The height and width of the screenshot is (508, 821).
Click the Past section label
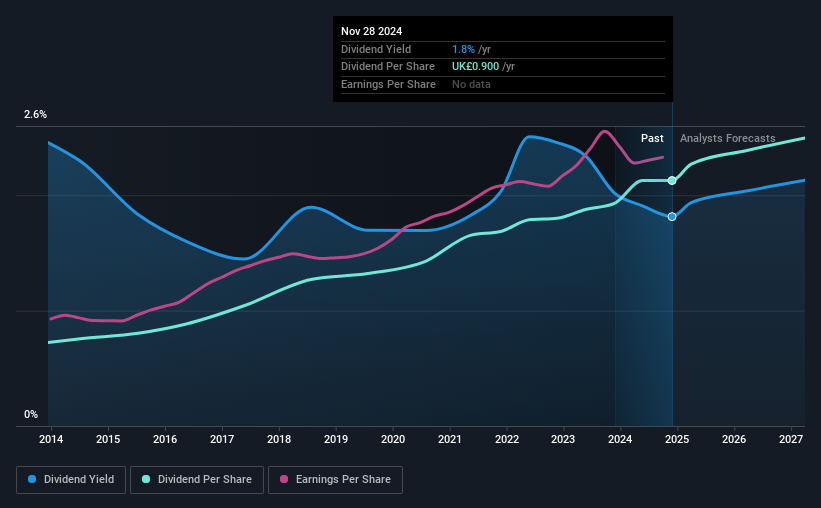[652, 138]
